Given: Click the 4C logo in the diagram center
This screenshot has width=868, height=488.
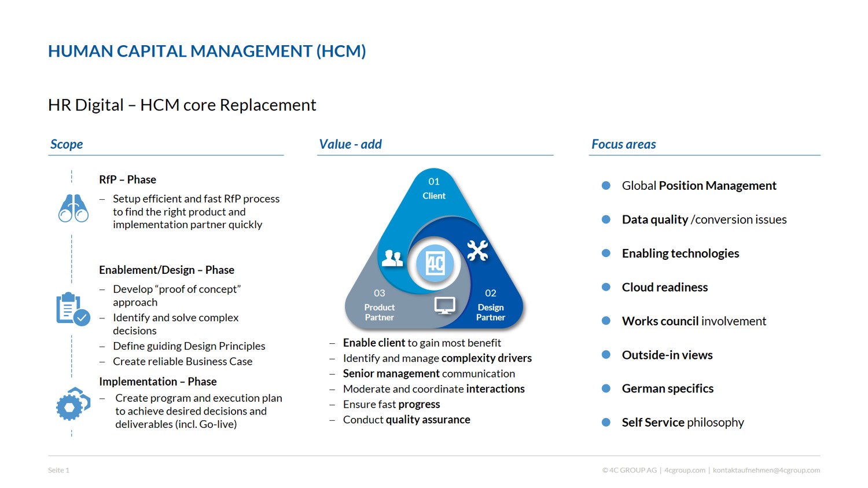Looking at the screenshot, I should point(435,263).
